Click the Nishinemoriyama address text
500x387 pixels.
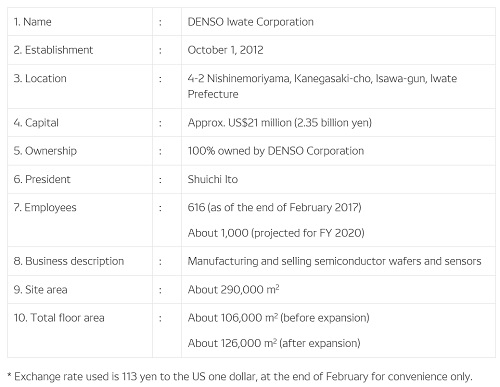(x=322, y=86)
